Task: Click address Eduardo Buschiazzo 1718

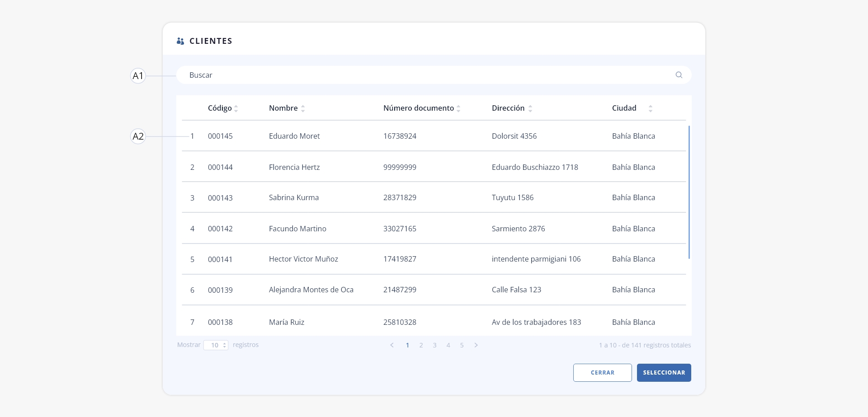Action: (535, 167)
